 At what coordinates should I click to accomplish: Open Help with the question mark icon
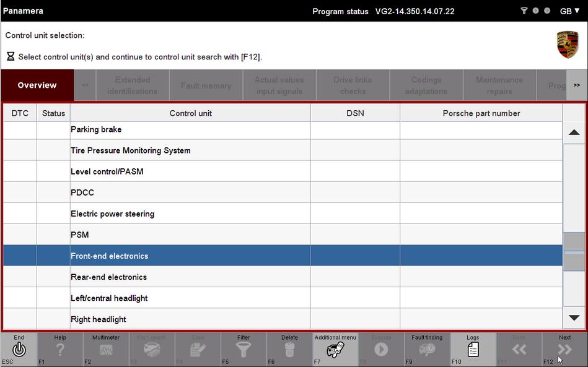(x=59, y=350)
